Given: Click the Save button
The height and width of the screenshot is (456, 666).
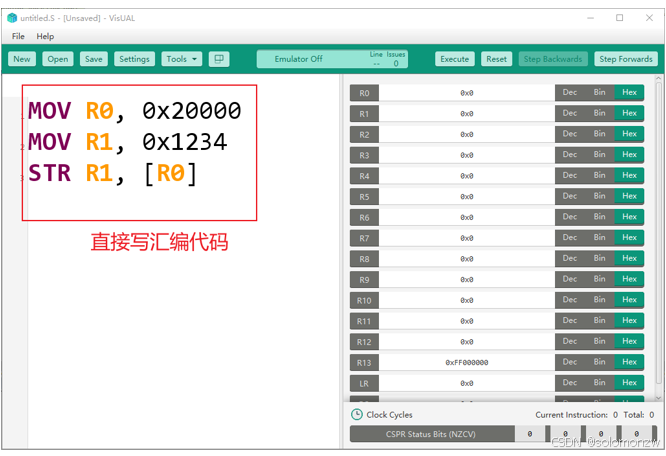Looking at the screenshot, I should 93,59.
